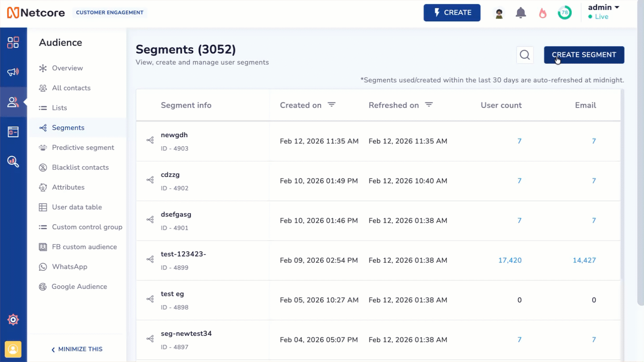Collapse sidebar via MINIMIZE THIS
Screen dimensions: 644x362
coord(77,349)
